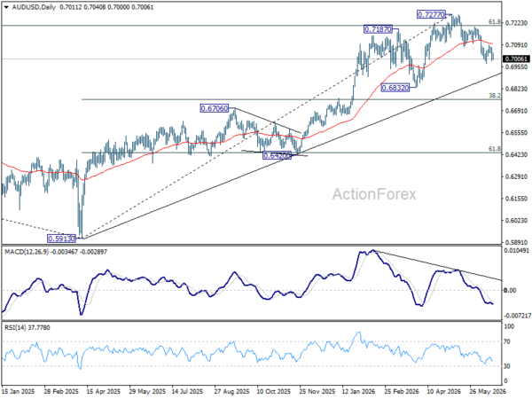Click the 0.64230 price axis value

pos(516,154)
